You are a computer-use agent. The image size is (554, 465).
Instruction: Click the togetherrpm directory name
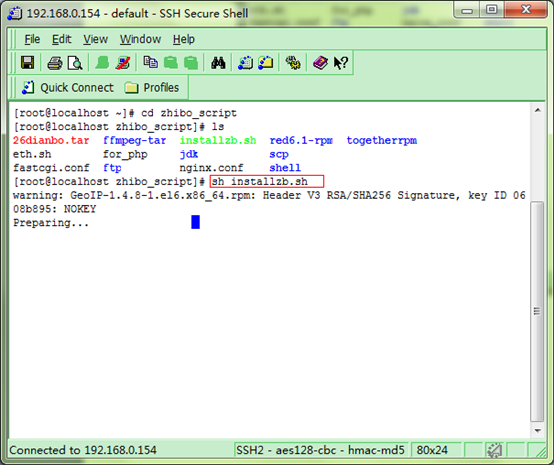(x=382, y=141)
